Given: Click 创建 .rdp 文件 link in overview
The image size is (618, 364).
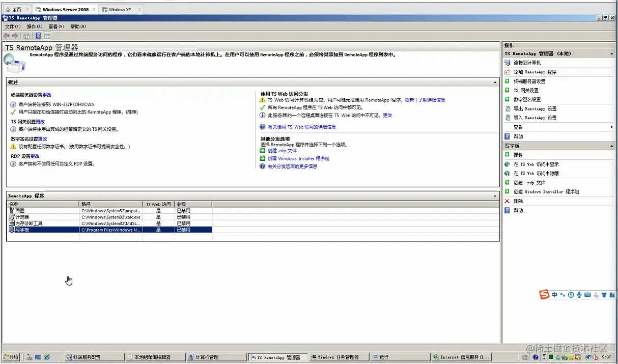Looking at the screenshot, I should (x=282, y=151).
